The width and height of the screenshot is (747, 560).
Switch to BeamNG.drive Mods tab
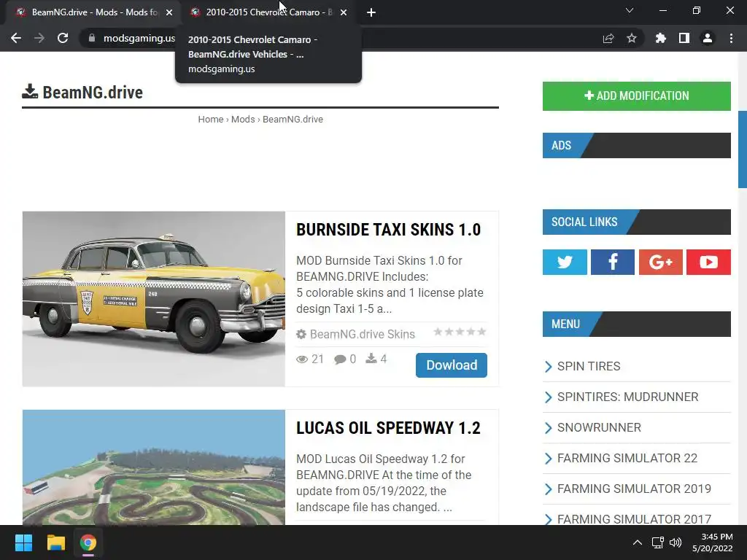click(x=93, y=12)
